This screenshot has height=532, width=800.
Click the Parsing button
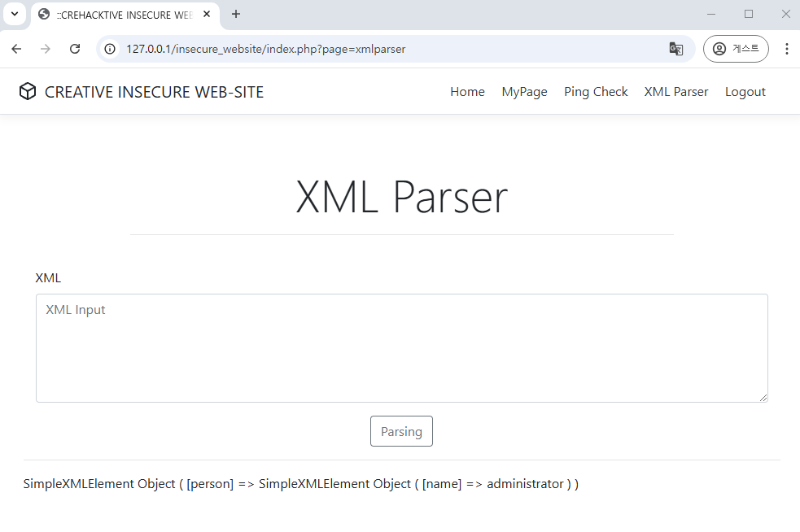coord(401,431)
